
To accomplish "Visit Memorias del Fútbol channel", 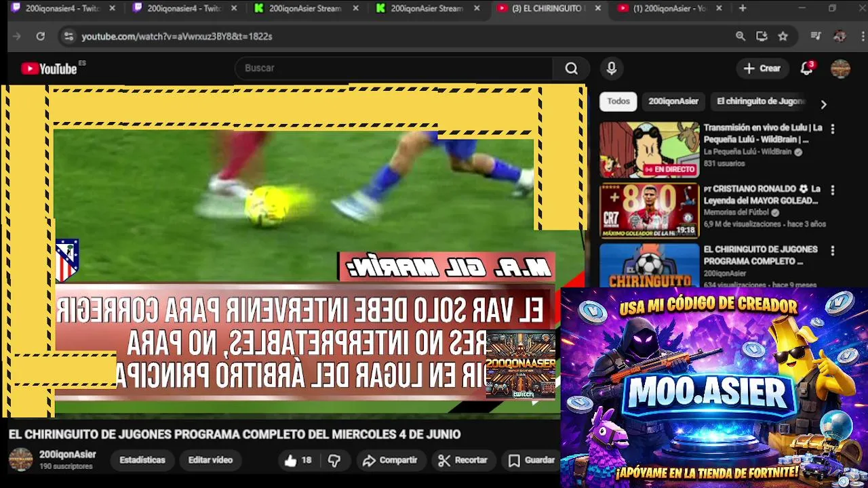I will pos(736,213).
